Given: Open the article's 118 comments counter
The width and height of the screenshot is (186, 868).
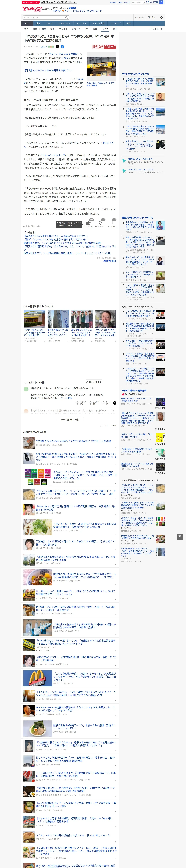Looking at the screenshot, I should 44,47.
